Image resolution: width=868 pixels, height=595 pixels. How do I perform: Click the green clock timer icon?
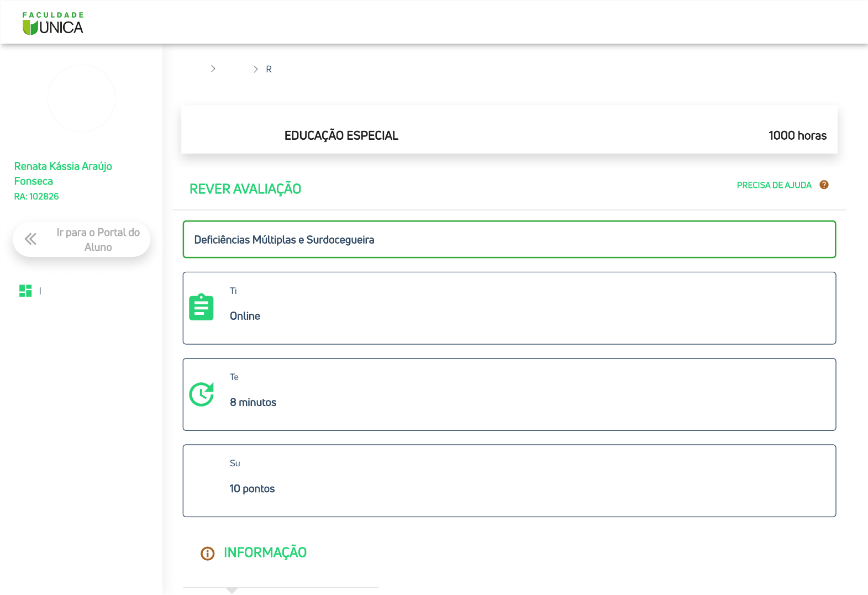[x=201, y=394]
